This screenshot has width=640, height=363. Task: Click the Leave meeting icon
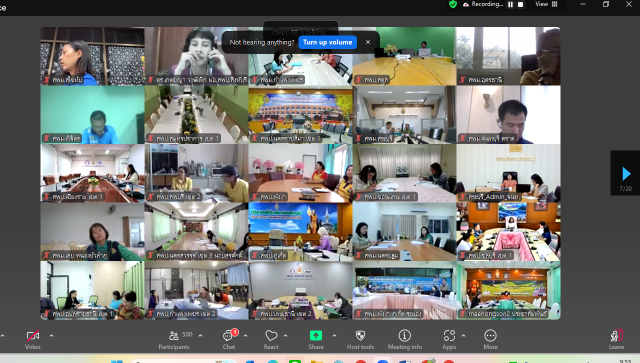click(x=616, y=336)
